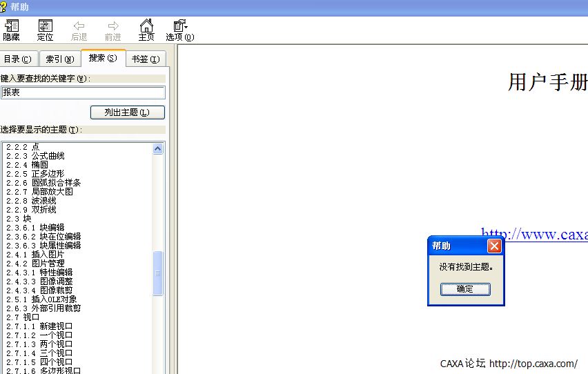The width and height of the screenshot is (588, 374).
Task: Open the www.caxa link behind the dialog
Action: [534, 235]
